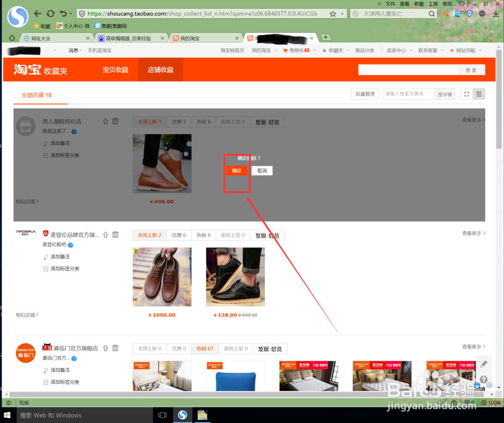Click the browser back arrow
This screenshot has height=423, width=504.
point(38,14)
